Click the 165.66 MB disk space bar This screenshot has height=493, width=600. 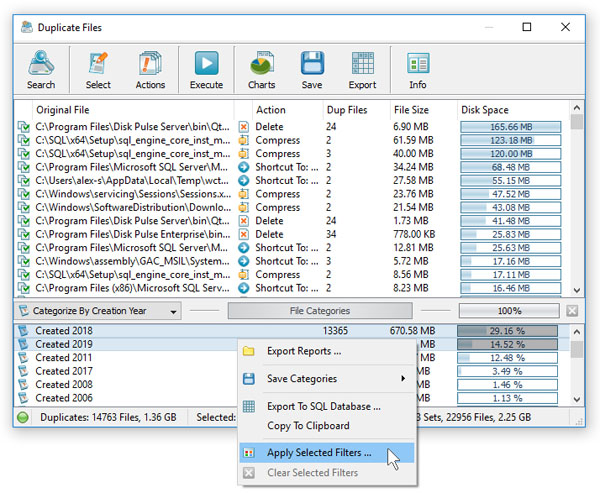click(511, 127)
